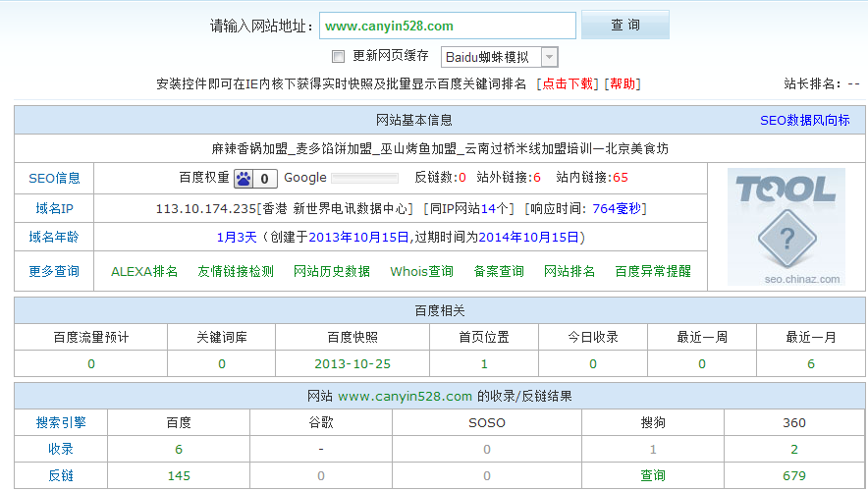Open the 帮助 link
The width and height of the screenshot is (868, 491).
tap(623, 84)
